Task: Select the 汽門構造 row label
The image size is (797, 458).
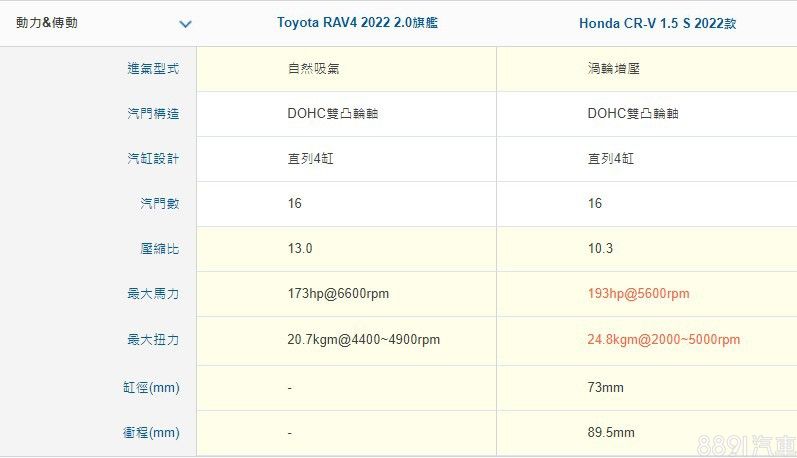Action: (x=153, y=114)
